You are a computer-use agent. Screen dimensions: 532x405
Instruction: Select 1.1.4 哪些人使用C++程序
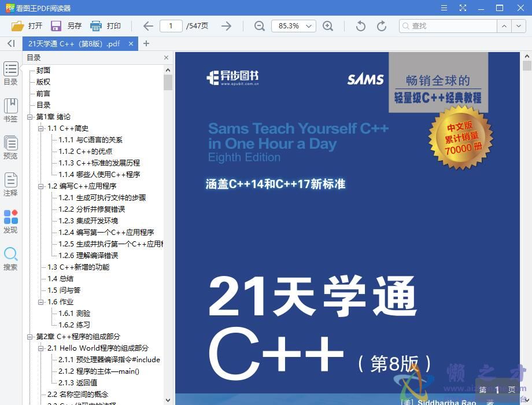pos(99,175)
